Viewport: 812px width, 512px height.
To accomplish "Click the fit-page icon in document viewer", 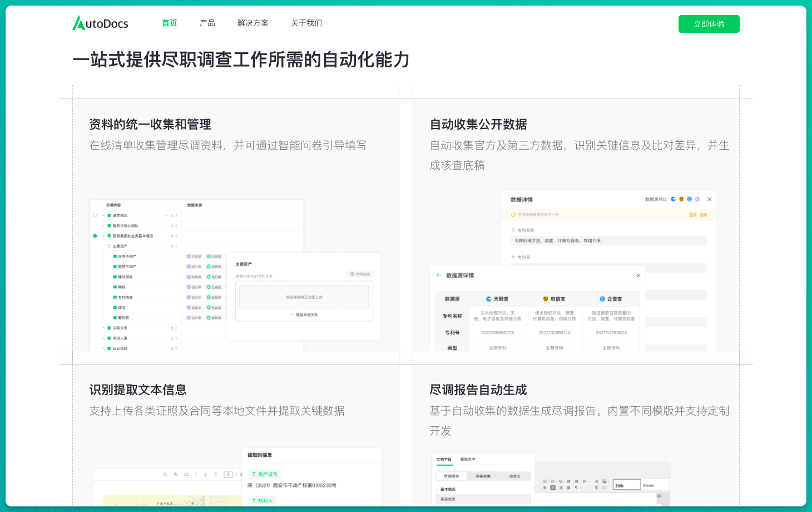I will [x=186, y=474].
